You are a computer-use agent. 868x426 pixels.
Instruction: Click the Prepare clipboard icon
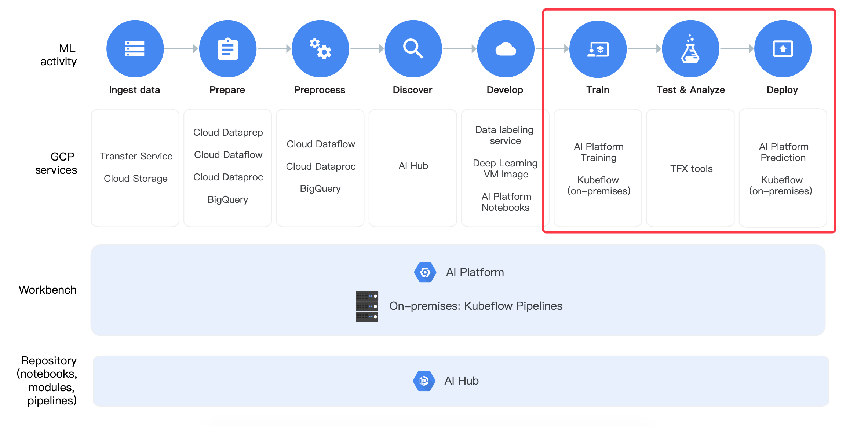(x=227, y=49)
